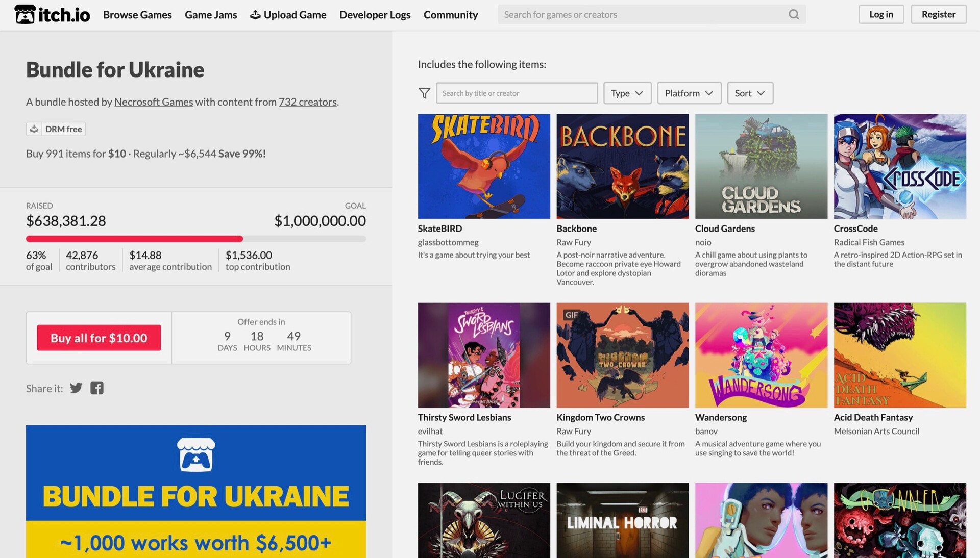This screenshot has height=558, width=980.
Task: Open the SkateBIRD game thumbnail
Action: pos(483,166)
